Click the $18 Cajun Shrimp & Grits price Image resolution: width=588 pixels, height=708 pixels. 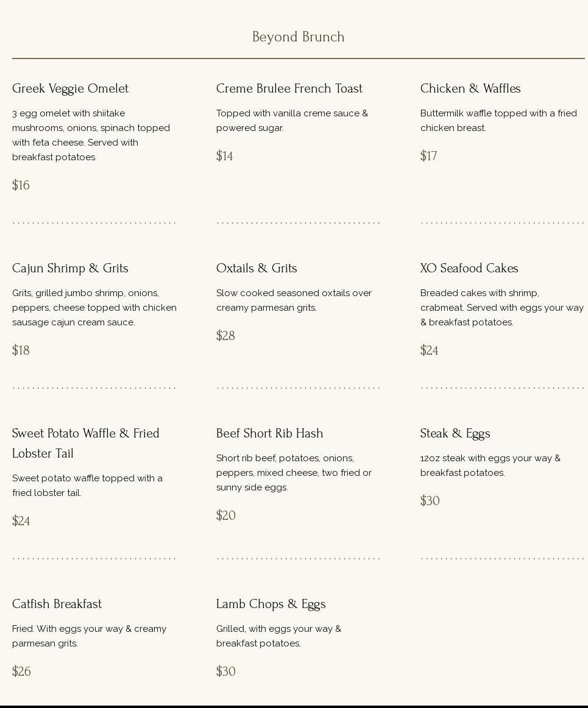[x=21, y=350]
